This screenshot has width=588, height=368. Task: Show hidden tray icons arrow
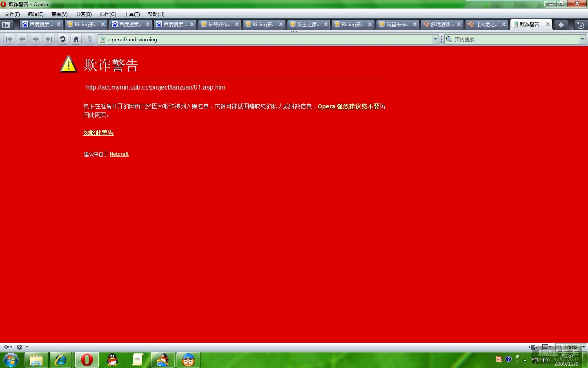[525, 360]
